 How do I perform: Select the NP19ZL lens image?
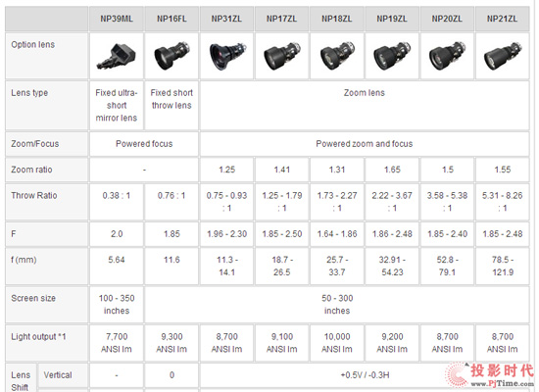pos(392,57)
